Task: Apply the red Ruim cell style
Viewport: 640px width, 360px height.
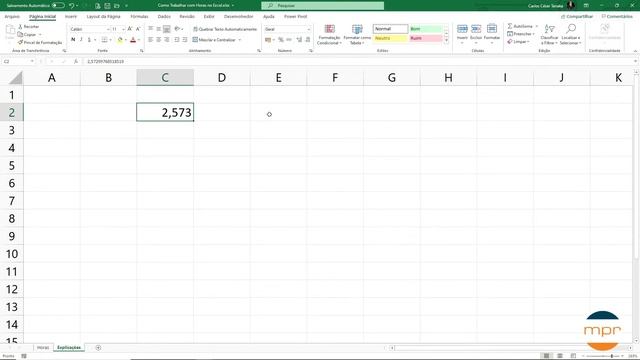Action: pyautogui.click(x=426, y=38)
